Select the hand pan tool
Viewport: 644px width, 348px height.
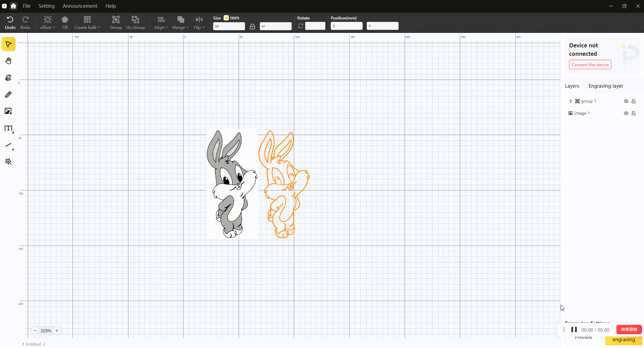(8, 61)
